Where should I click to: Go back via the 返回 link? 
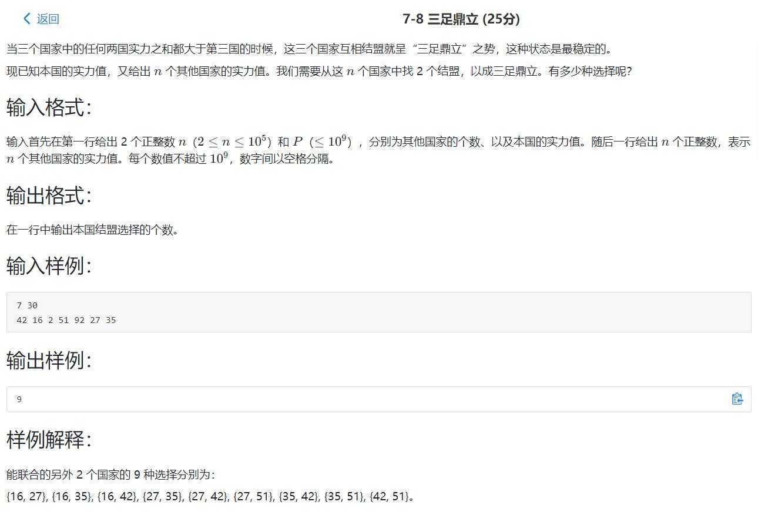pyautogui.click(x=48, y=19)
